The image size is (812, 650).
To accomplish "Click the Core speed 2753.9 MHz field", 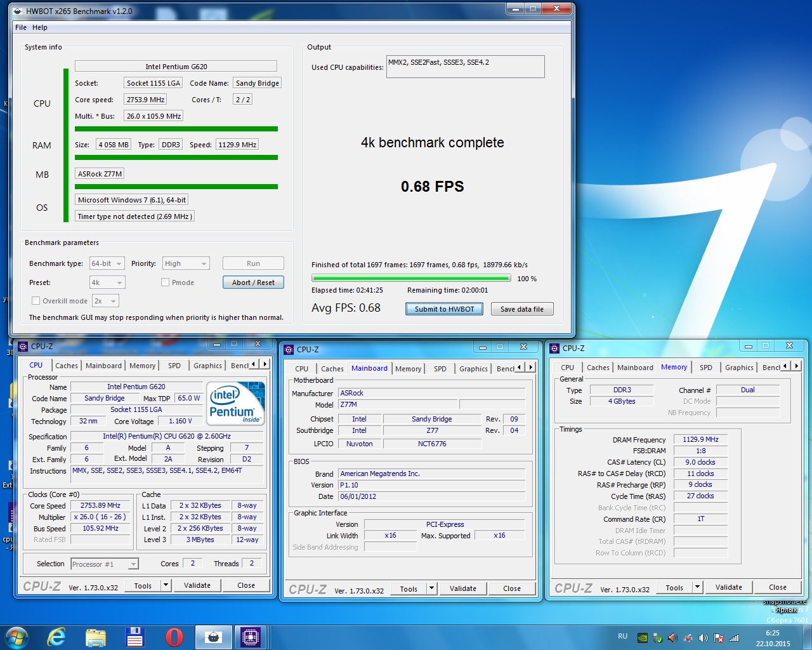I will [x=145, y=100].
